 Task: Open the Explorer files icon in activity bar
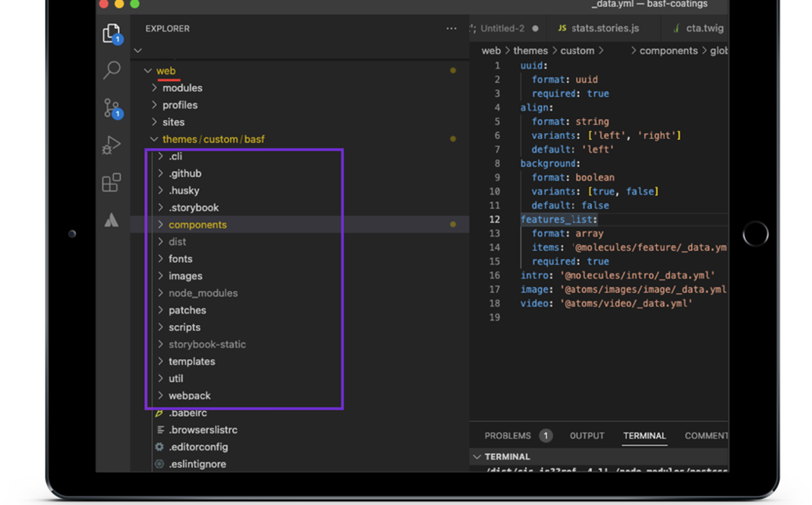coord(111,33)
